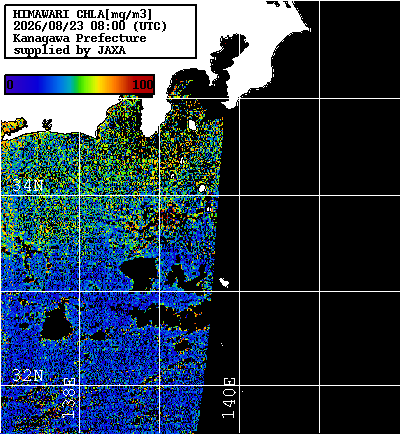Click the Kanagawa Prefecture label
400x434 pixels.
pos(79,38)
